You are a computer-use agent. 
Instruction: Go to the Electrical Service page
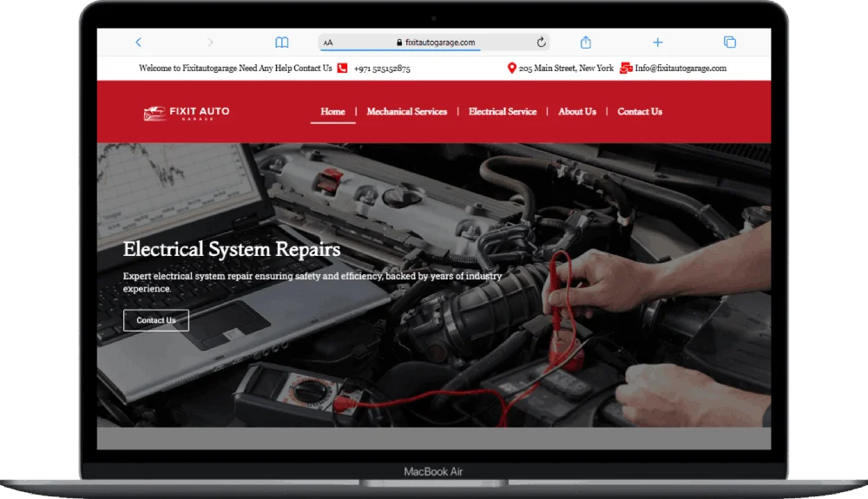pyautogui.click(x=503, y=112)
